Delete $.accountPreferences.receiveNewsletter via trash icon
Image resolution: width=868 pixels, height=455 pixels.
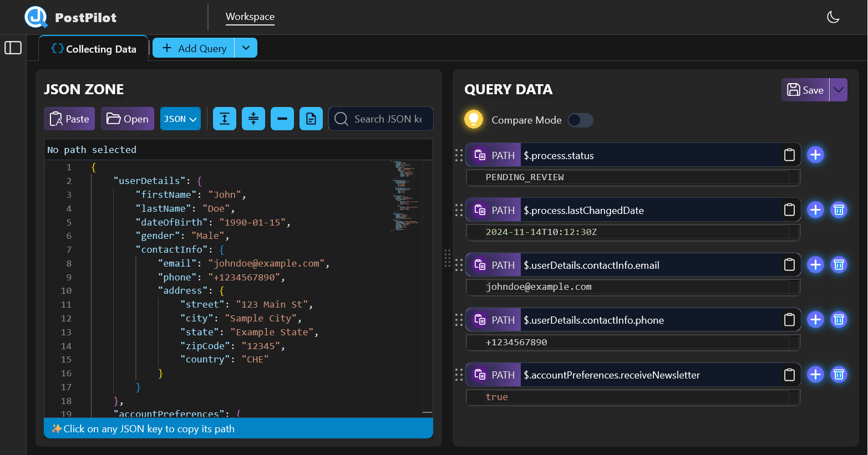(839, 374)
